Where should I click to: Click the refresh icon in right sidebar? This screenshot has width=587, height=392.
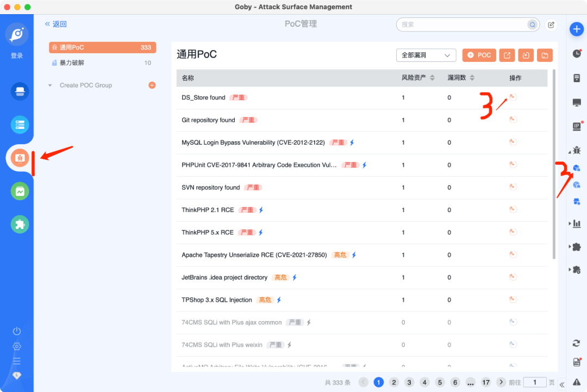click(x=577, y=343)
